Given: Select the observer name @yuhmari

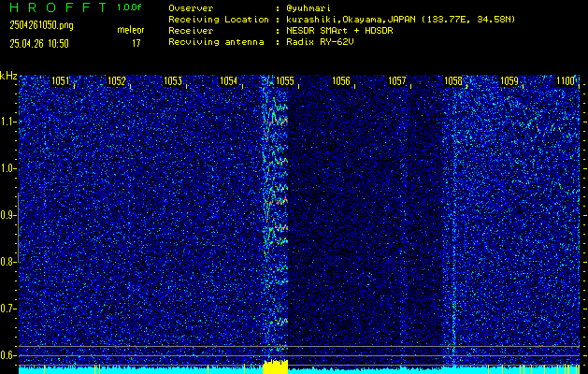Looking at the screenshot, I should click(308, 8).
